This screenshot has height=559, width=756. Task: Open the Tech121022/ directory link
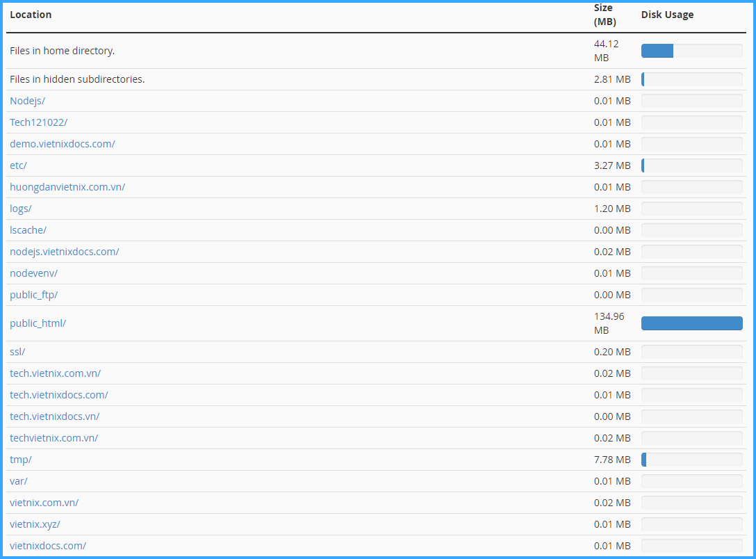tap(39, 122)
